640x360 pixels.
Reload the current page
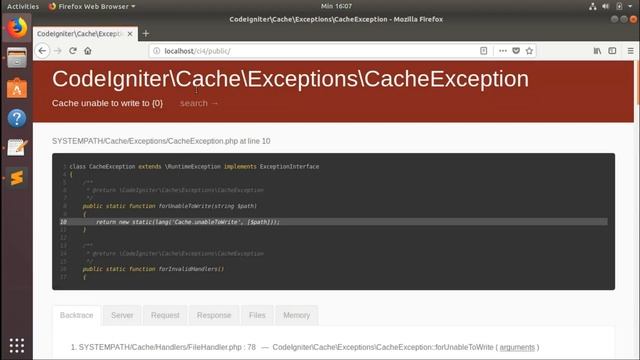coord(73,51)
